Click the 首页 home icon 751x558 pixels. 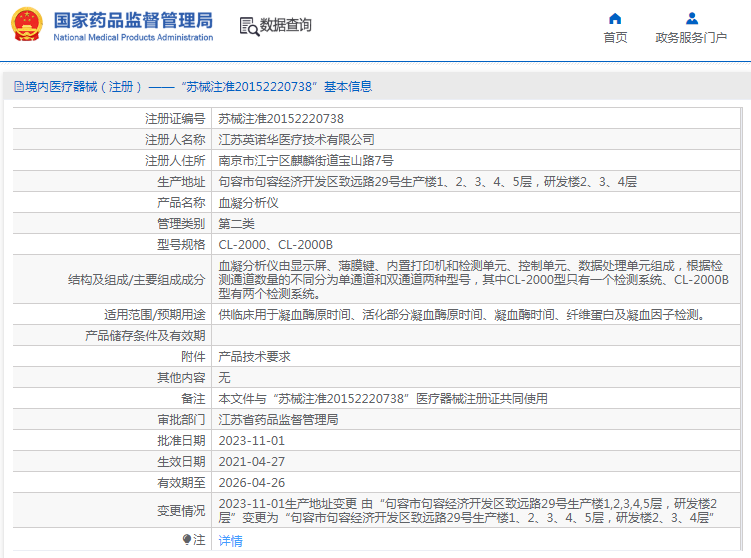(x=615, y=19)
